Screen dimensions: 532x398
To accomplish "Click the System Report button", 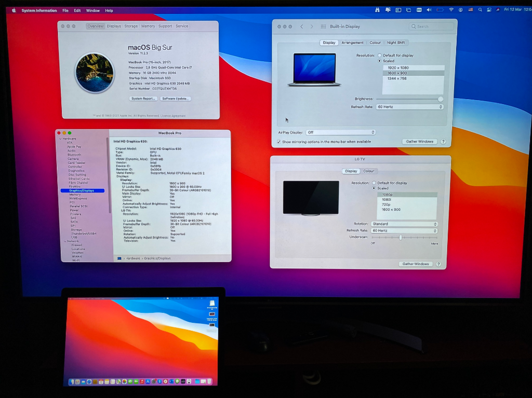I will point(143,99).
